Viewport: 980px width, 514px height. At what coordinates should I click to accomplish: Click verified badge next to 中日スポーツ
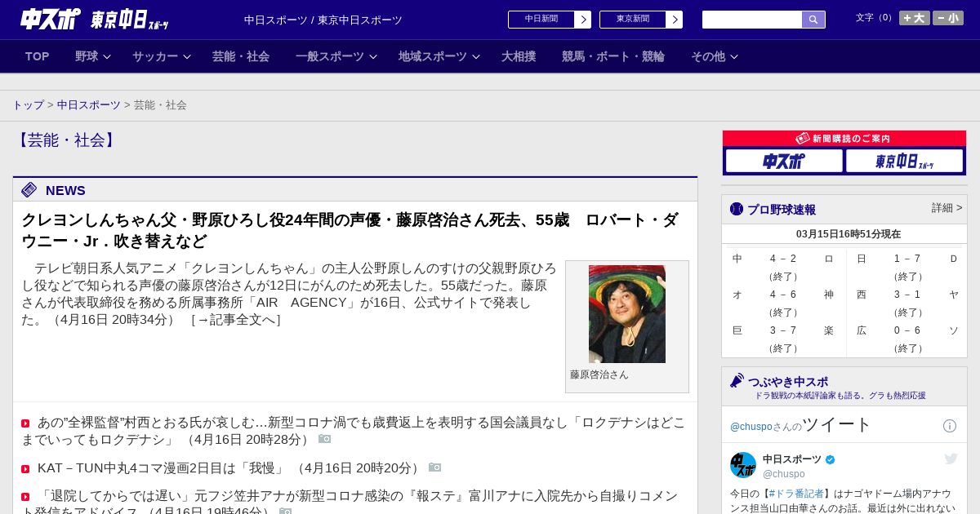(831, 459)
